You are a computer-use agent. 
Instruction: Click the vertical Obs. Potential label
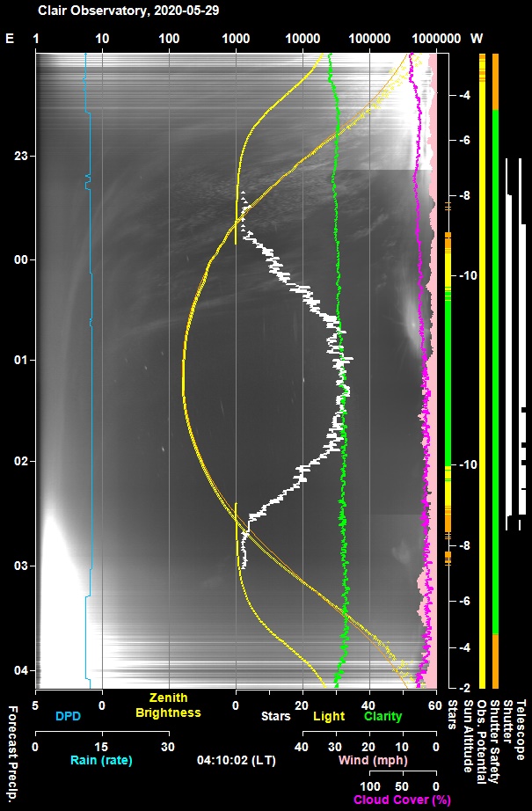click(x=481, y=742)
